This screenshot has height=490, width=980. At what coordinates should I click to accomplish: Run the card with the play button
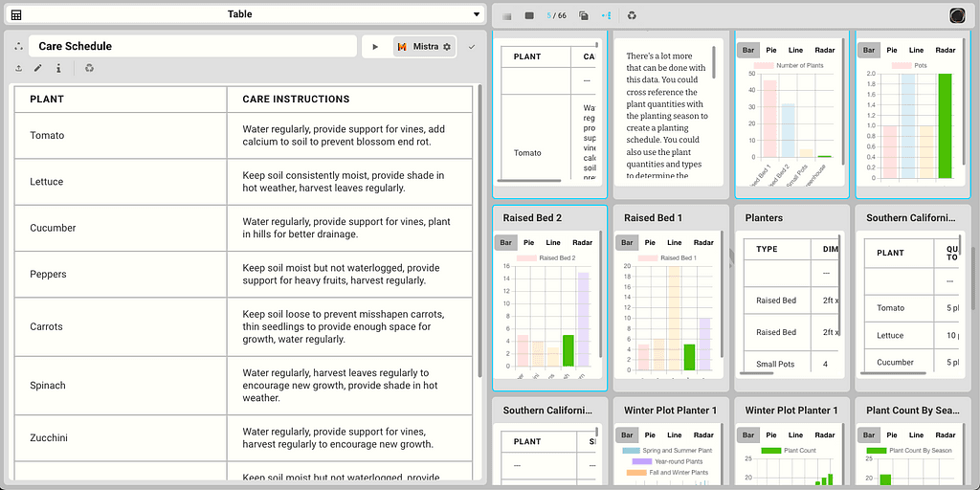point(375,47)
